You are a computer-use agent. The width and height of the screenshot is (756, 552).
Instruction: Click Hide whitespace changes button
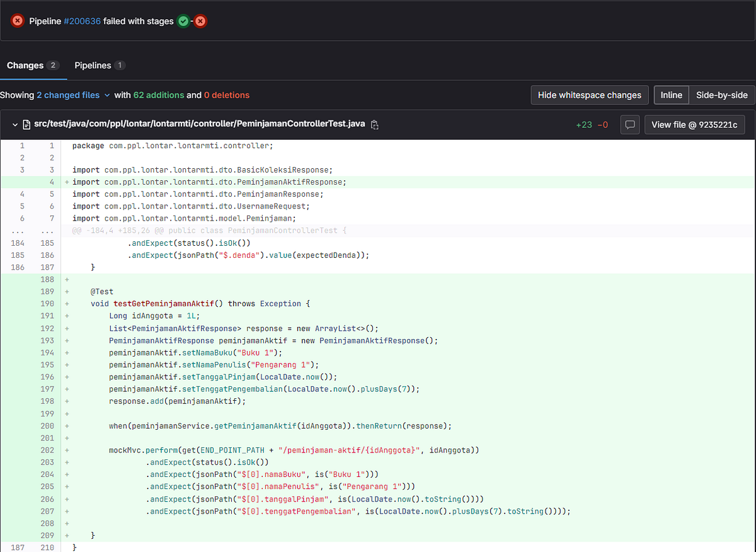590,95
